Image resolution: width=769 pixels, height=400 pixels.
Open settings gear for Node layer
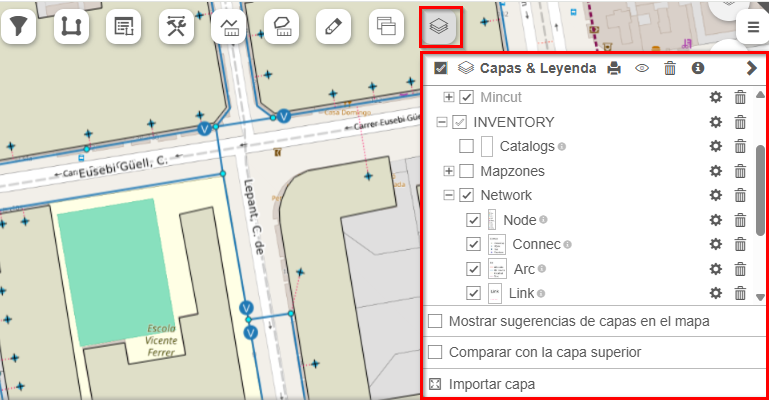(x=715, y=220)
